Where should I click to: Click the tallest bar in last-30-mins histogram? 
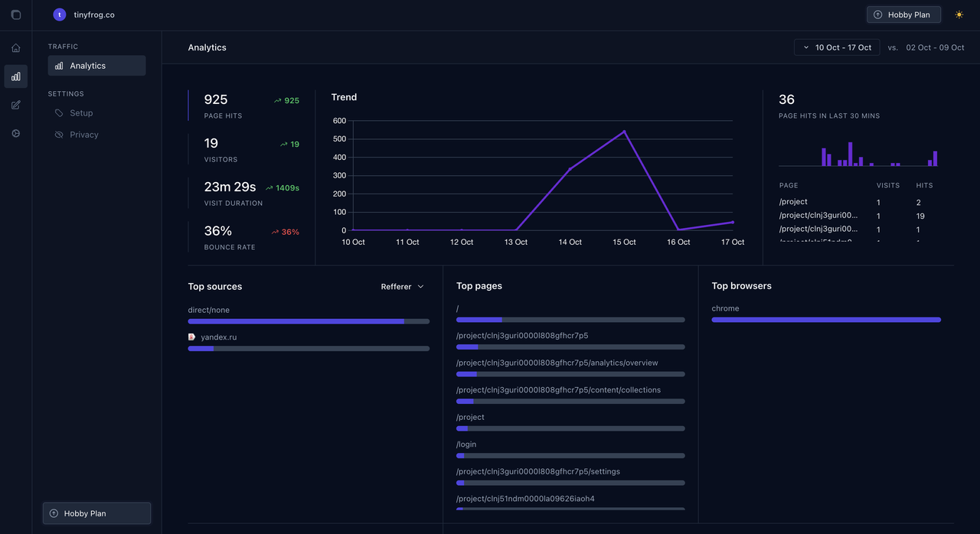850,154
